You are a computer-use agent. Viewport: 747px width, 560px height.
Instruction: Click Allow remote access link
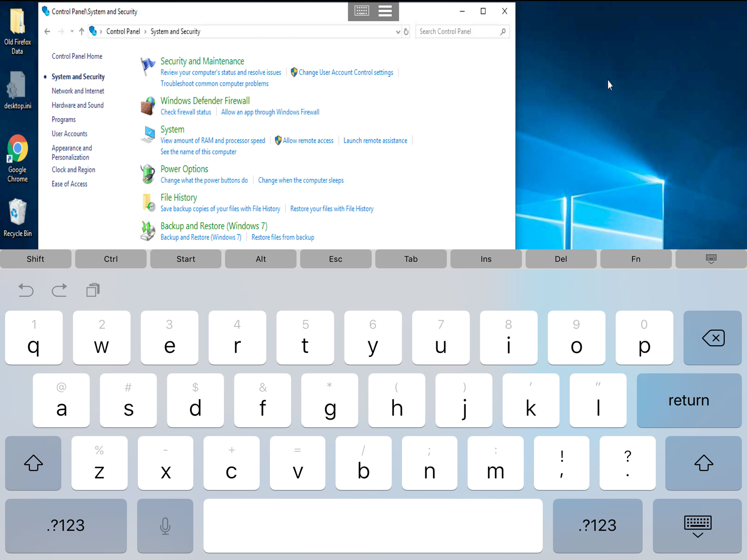point(308,141)
